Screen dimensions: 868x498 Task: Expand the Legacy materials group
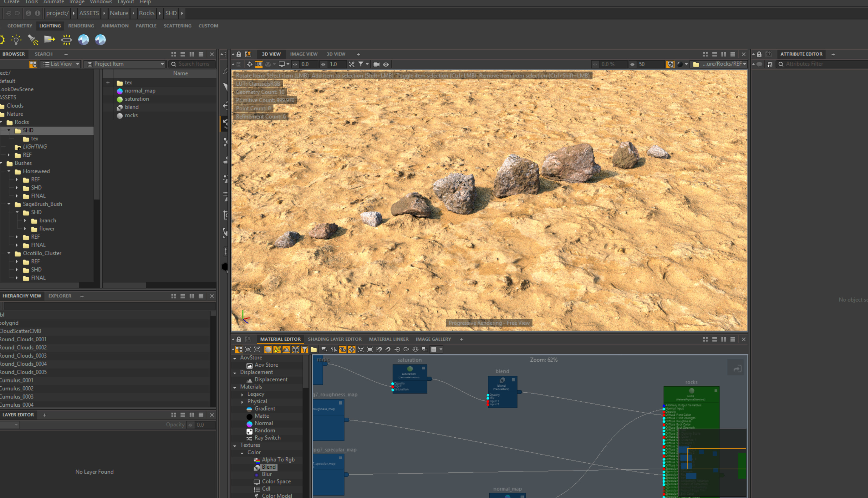242,395
